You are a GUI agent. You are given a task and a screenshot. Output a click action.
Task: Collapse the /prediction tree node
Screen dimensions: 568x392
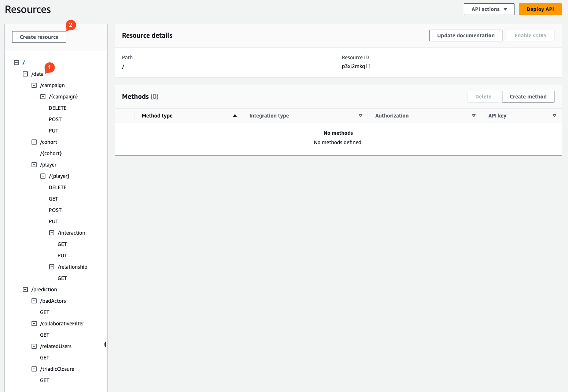tap(25, 290)
